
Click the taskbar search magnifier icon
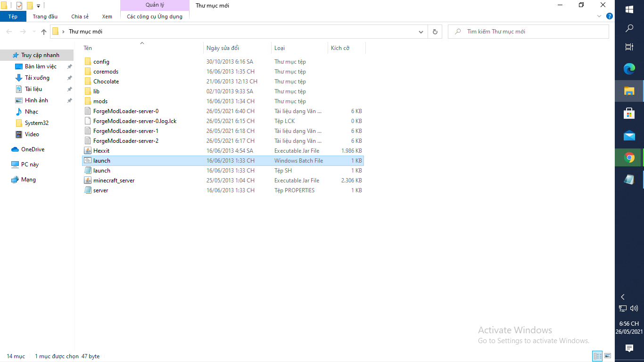coord(629,28)
